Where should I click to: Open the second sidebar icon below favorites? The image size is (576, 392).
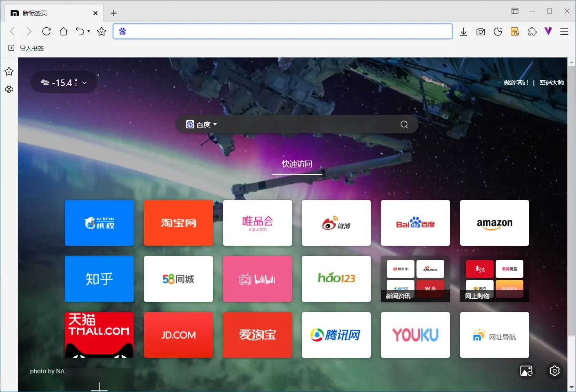(x=9, y=89)
